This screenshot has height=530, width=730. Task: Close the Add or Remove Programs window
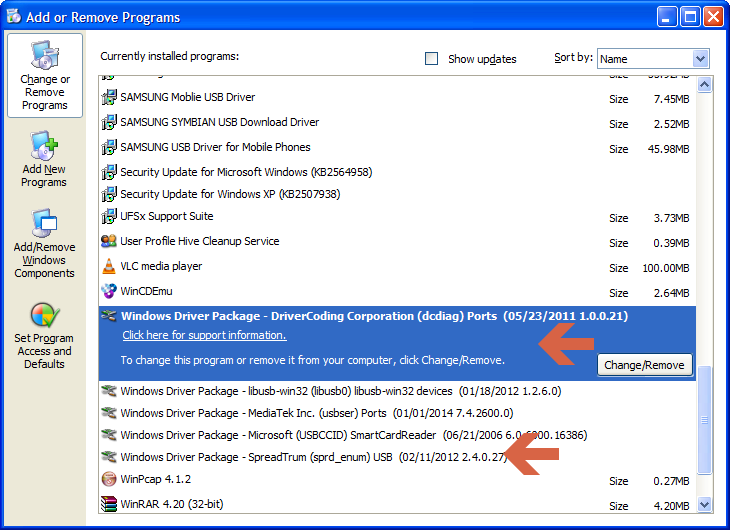(714, 17)
